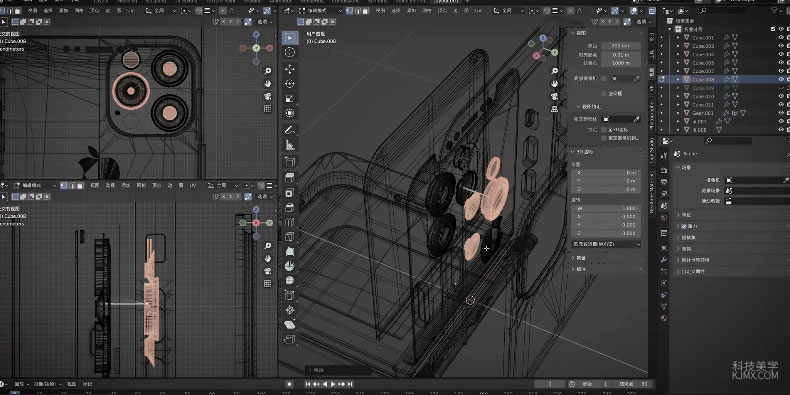Click the zoom magnifier in top-left viewport

268,71
